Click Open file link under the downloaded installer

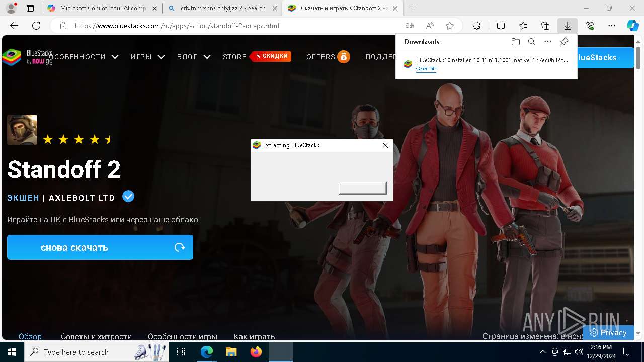click(426, 69)
